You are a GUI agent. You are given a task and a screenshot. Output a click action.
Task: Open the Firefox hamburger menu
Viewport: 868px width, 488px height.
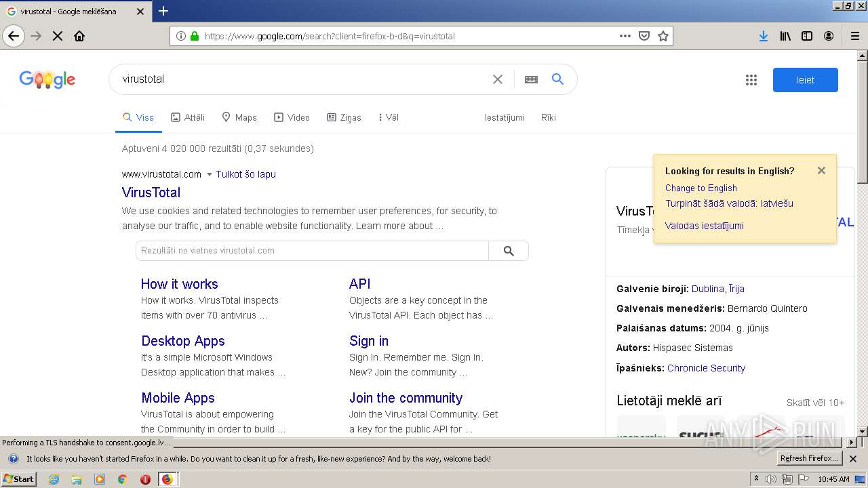[x=855, y=36]
